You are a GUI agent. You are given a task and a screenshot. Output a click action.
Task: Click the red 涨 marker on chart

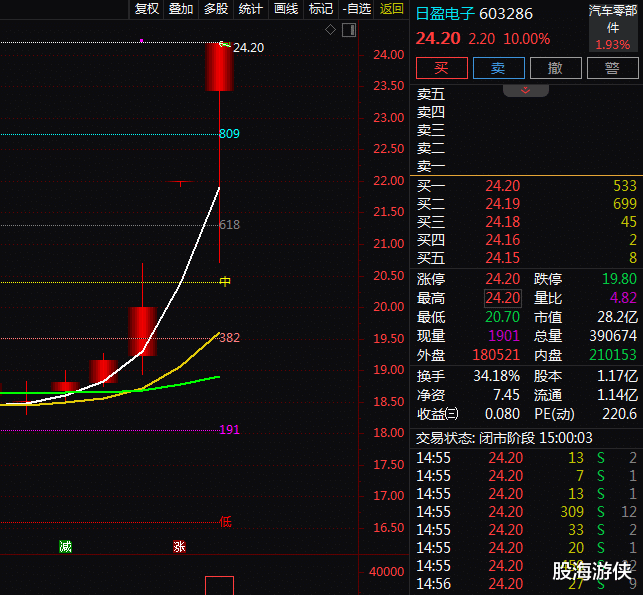point(179,547)
